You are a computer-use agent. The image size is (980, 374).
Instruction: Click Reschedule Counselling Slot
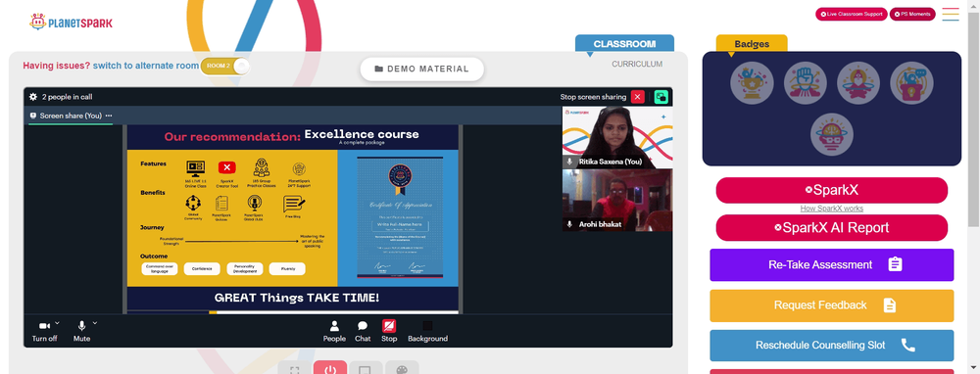tap(831, 346)
